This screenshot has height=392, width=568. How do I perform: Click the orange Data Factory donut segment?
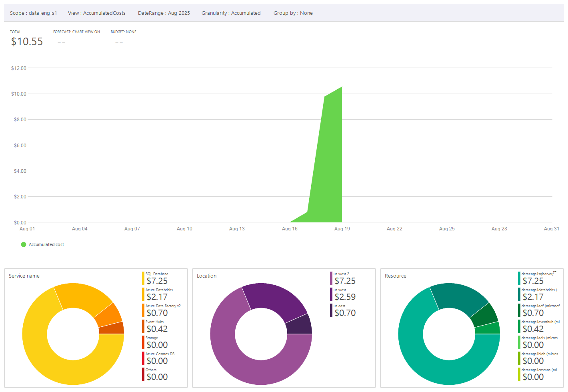[108, 315]
